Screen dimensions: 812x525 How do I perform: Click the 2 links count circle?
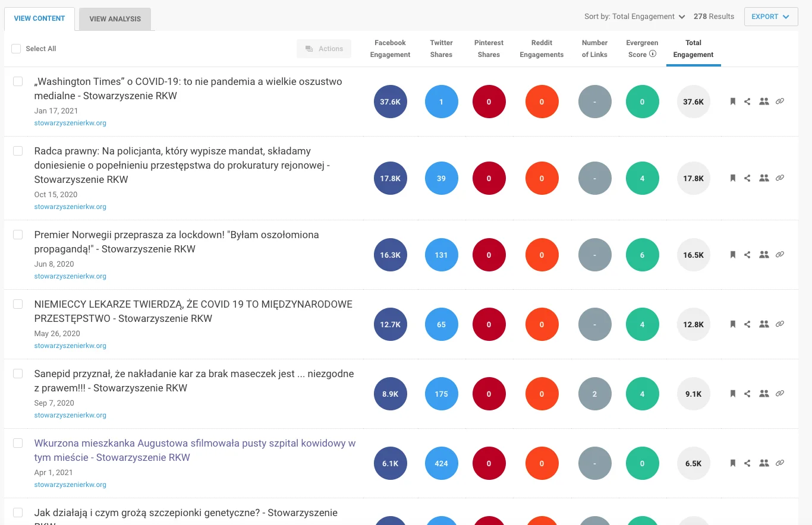594,394
